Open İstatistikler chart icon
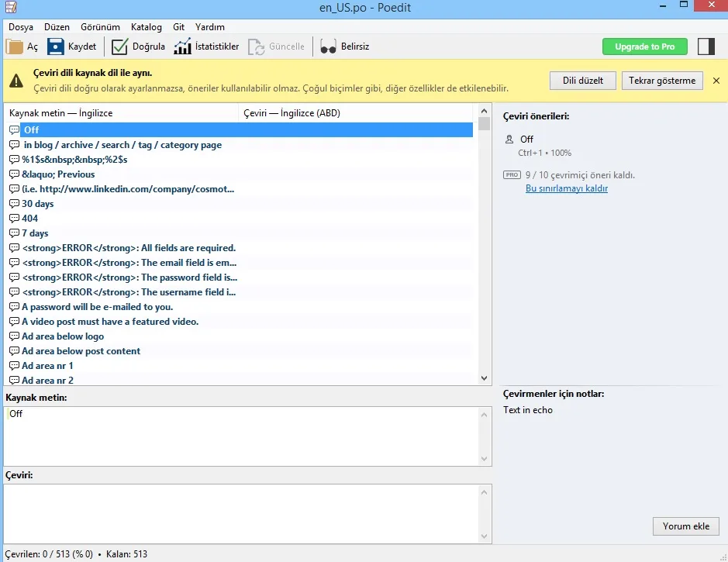Viewport: 728px width, 562px height. (x=182, y=47)
